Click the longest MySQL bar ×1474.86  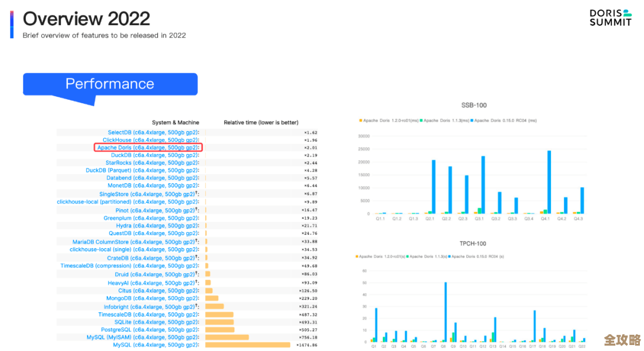tap(247, 345)
